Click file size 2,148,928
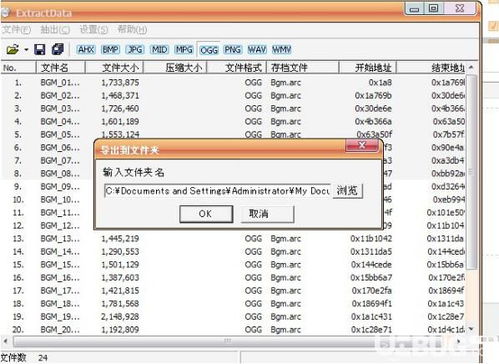This screenshot has height=364, width=499. (120, 317)
